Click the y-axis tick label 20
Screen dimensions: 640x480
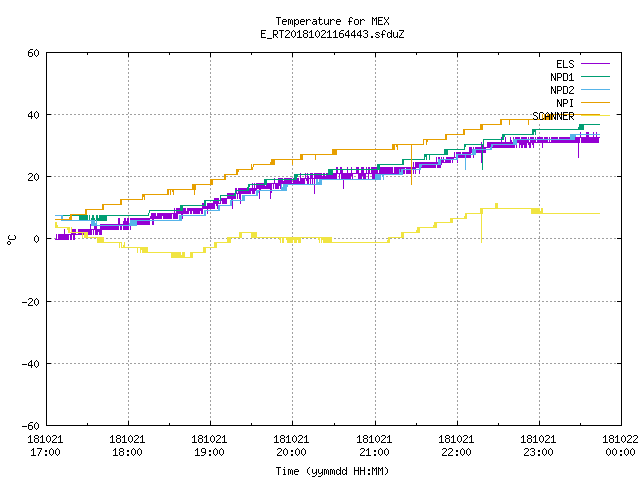tap(33, 177)
